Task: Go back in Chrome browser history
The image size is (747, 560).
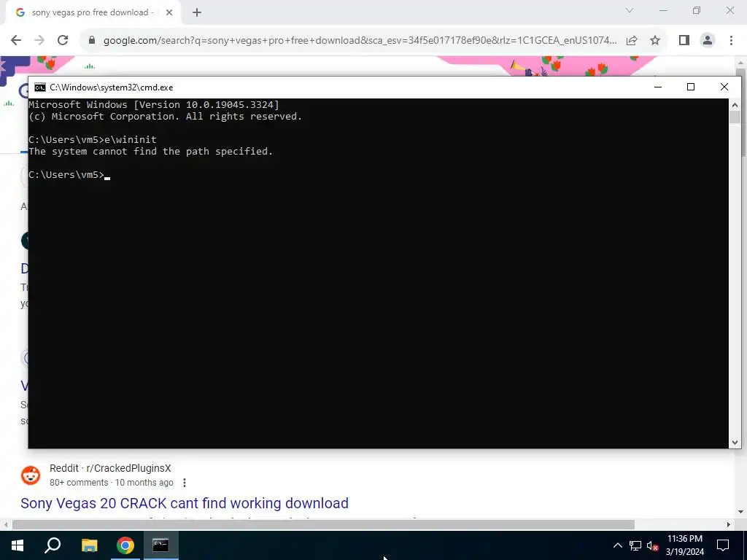Action: point(16,41)
